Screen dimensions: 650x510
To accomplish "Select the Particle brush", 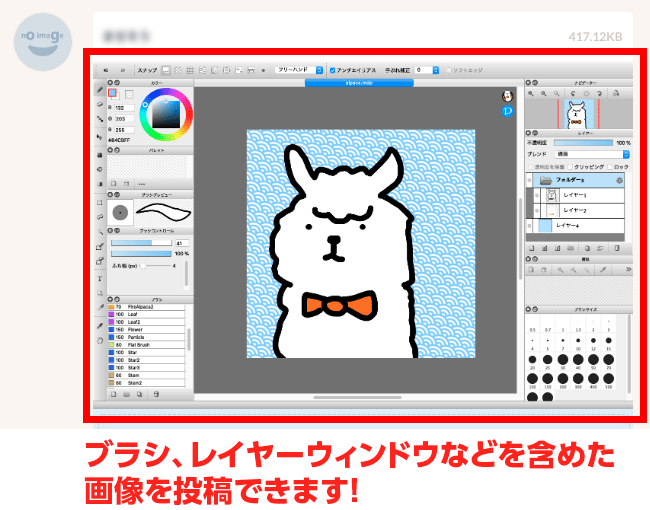I will click(146, 337).
